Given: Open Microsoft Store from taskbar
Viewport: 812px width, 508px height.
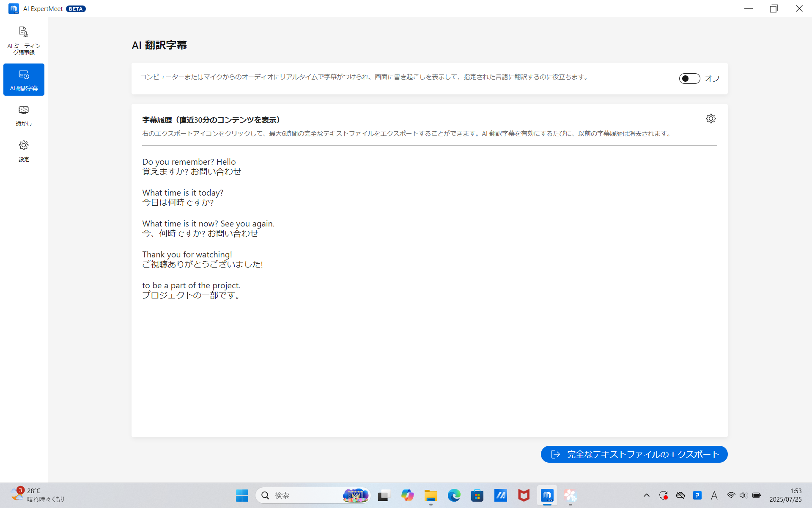Looking at the screenshot, I should coord(477,495).
